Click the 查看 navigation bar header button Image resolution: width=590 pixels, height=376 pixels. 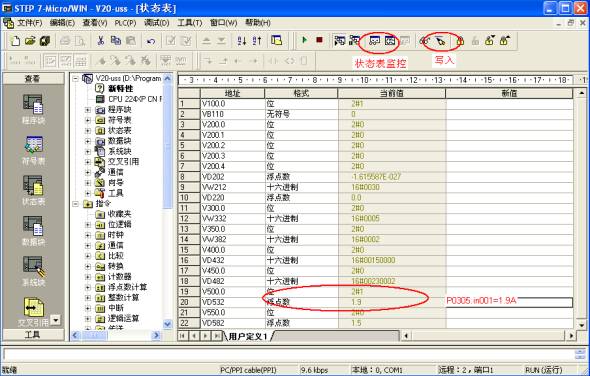pos(33,79)
